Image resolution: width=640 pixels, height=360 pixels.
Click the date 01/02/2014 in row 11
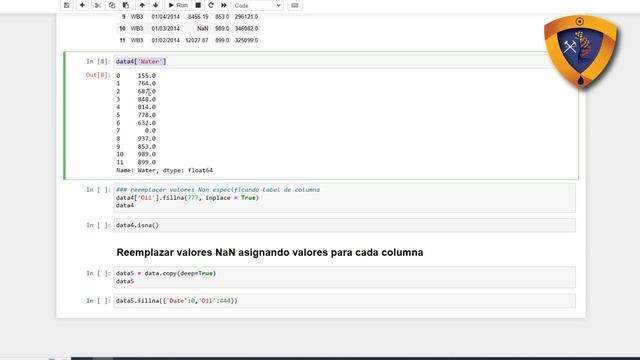pos(165,40)
